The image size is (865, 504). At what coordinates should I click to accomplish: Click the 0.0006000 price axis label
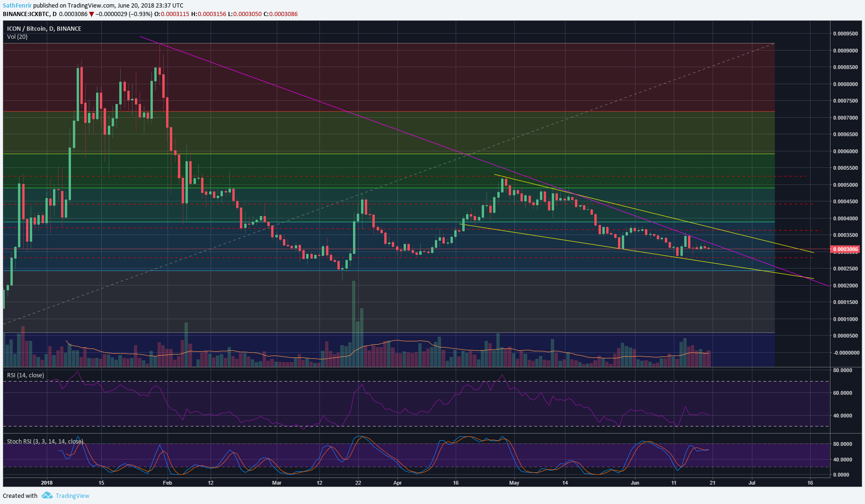845,151
